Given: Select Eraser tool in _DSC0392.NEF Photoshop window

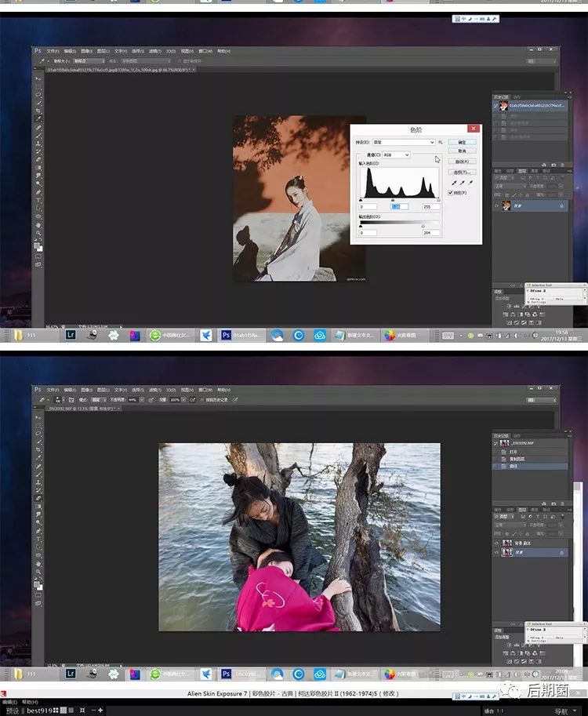Looking at the screenshot, I should click(38, 496).
